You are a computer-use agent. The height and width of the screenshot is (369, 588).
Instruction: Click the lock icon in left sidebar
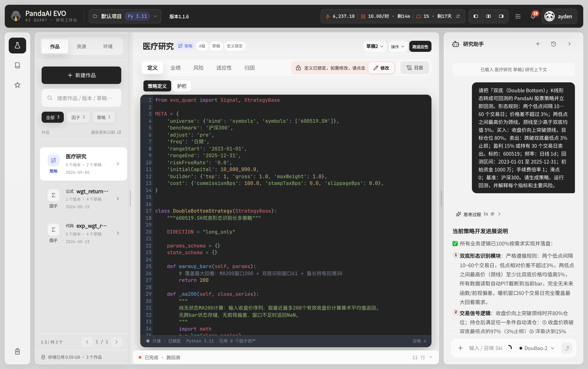point(17,351)
